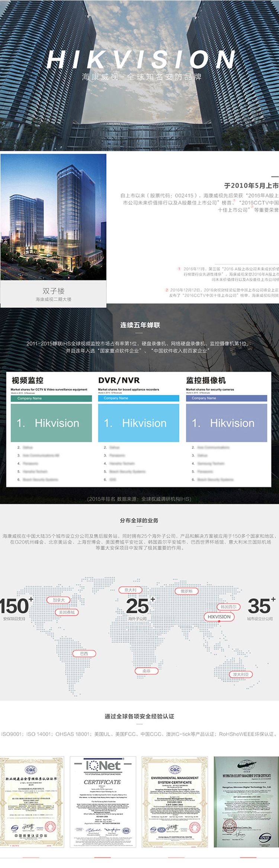Select the green 1. Hikvision box

pos(51,423)
